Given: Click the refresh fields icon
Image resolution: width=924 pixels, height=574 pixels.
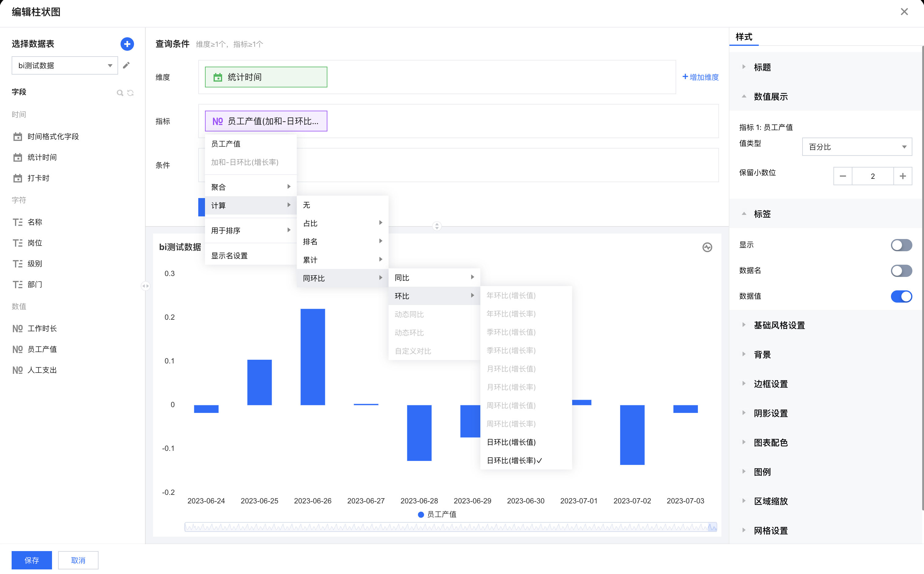Looking at the screenshot, I should pyautogui.click(x=130, y=93).
